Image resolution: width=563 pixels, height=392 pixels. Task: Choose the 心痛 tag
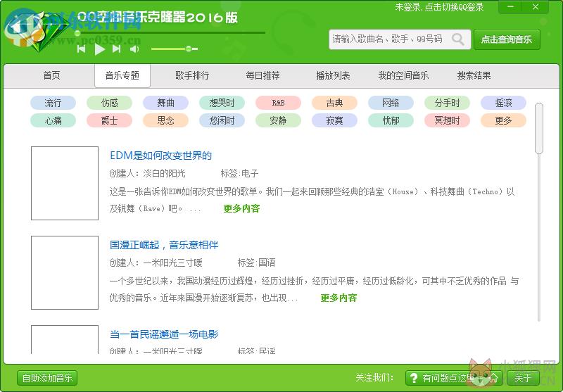click(53, 120)
